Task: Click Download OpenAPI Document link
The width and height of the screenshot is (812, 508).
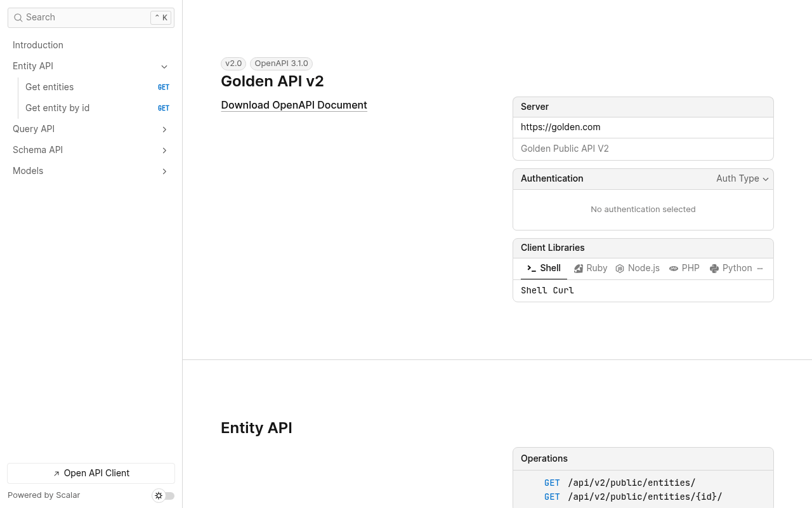Action: click(294, 105)
